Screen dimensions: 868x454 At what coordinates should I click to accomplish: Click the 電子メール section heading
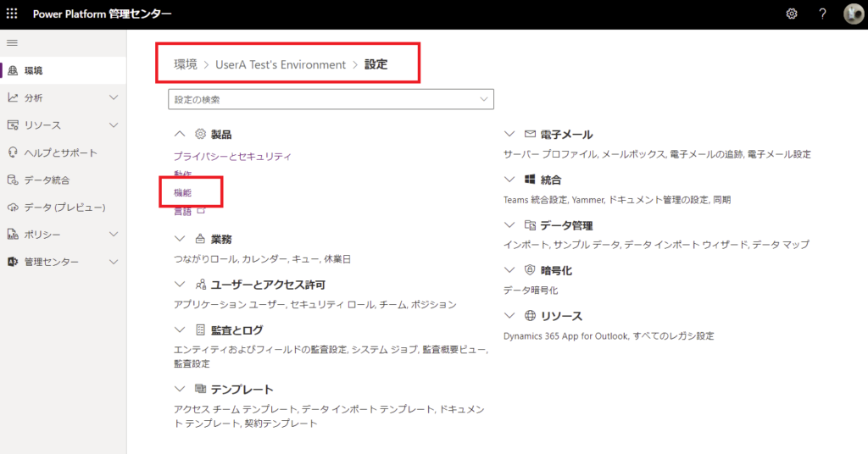coord(566,135)
